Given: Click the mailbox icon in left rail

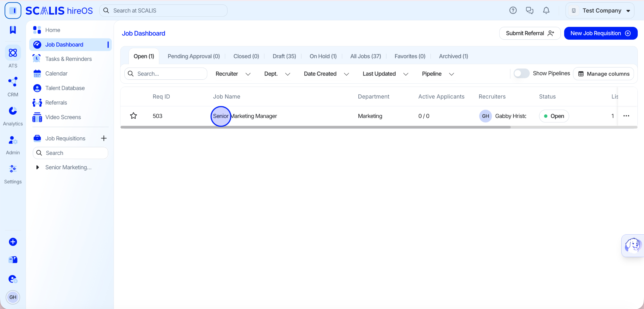Looking at the screenshot, I should click(13, 260).
